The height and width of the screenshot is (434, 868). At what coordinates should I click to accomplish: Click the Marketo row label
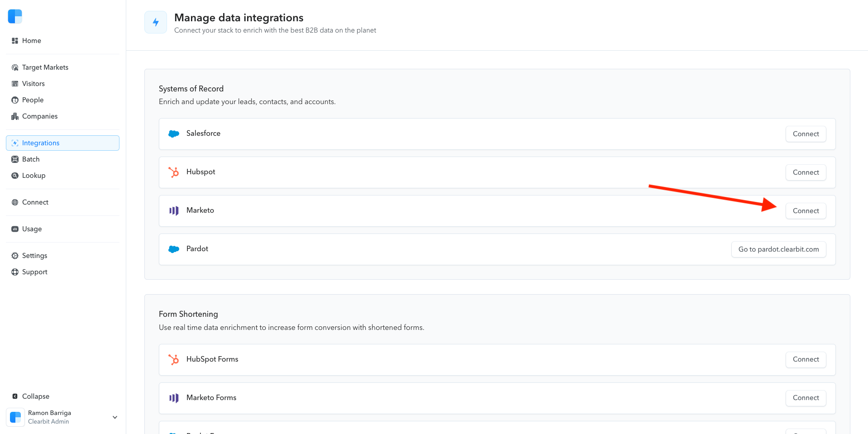point(200,210)
